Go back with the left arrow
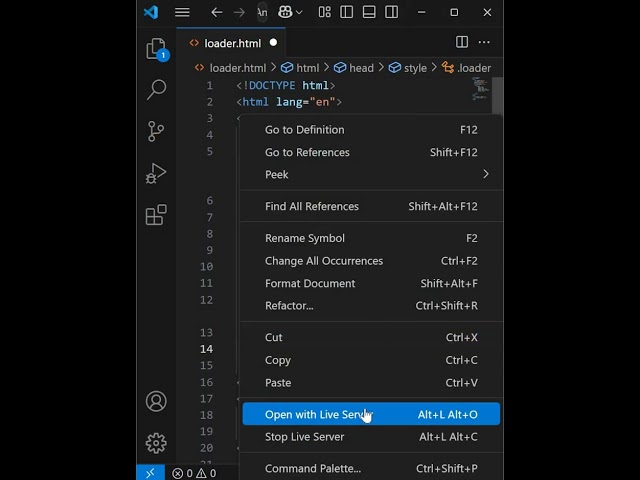 (x=216, y=13)
